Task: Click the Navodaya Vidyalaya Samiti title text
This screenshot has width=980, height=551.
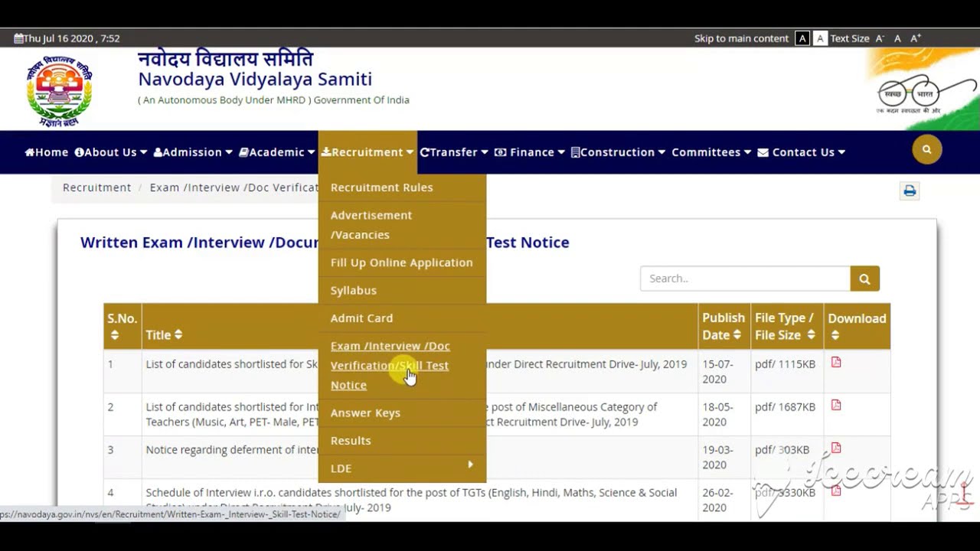Action: pos(255,79)
